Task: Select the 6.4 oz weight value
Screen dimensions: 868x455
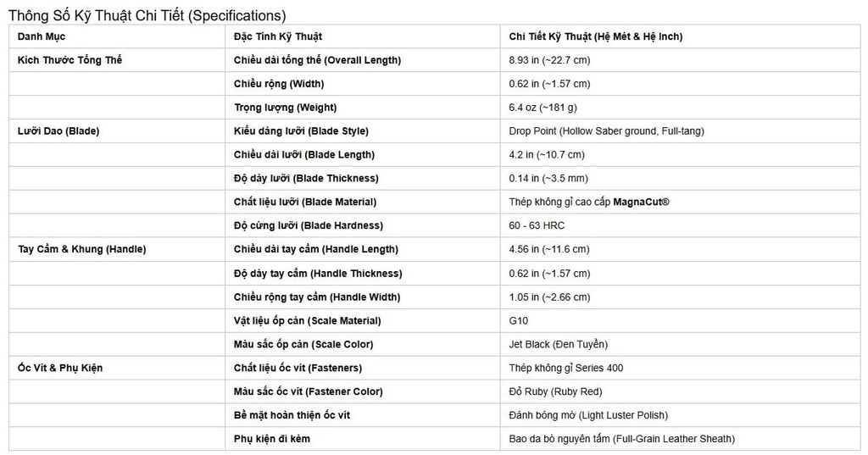Action: coord(543,108)
